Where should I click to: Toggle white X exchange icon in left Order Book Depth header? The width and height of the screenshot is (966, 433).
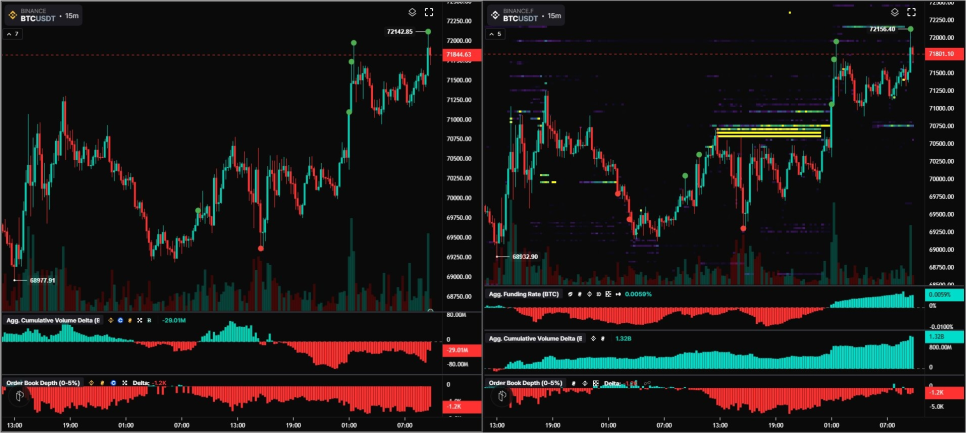click(124, 383)
